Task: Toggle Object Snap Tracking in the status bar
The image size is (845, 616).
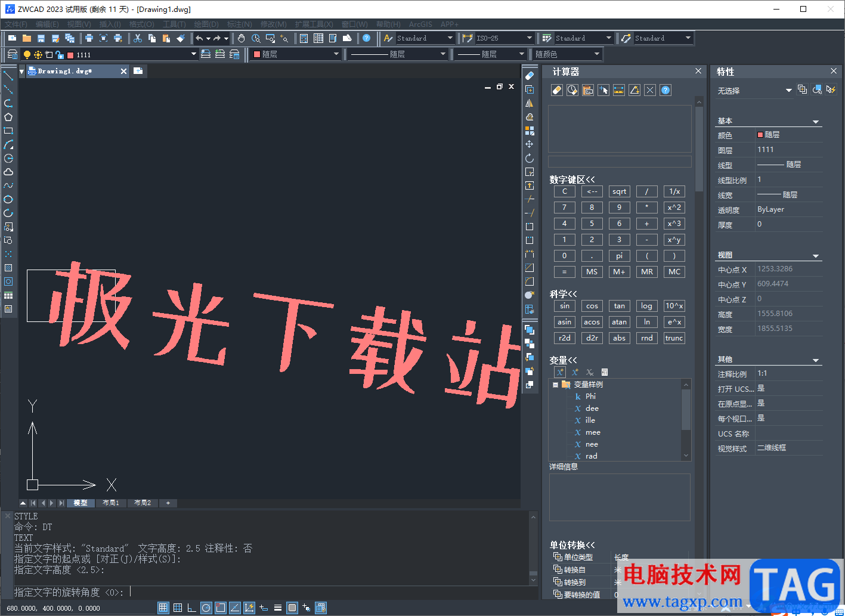Action: pos(234,608)
